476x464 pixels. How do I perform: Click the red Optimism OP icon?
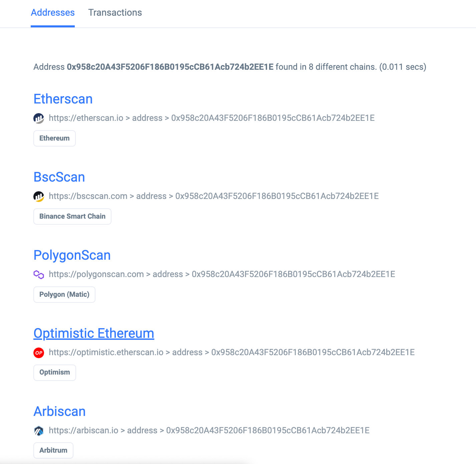click(39, 353)
